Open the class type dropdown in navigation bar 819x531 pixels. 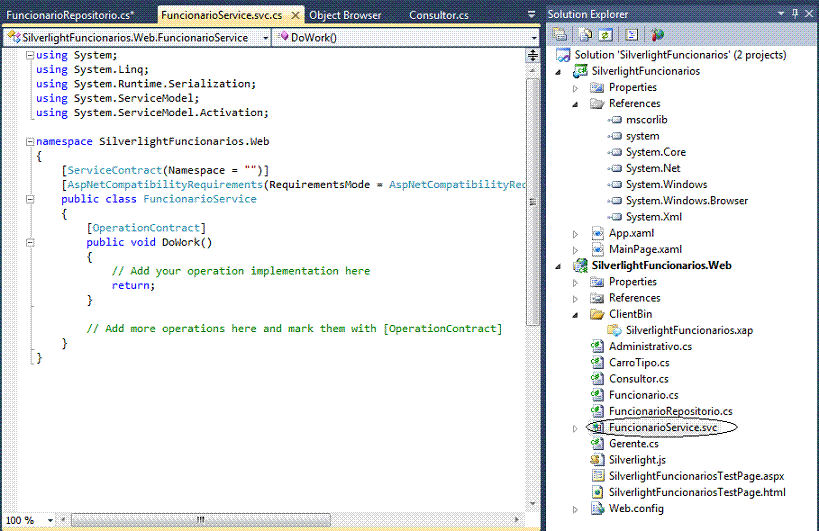[x=265, y=38]
